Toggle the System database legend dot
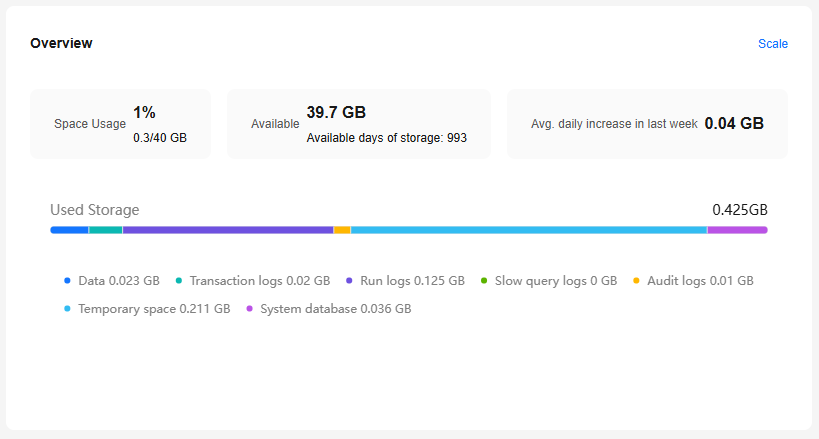 pyautogui.click(x=249, y=309)
